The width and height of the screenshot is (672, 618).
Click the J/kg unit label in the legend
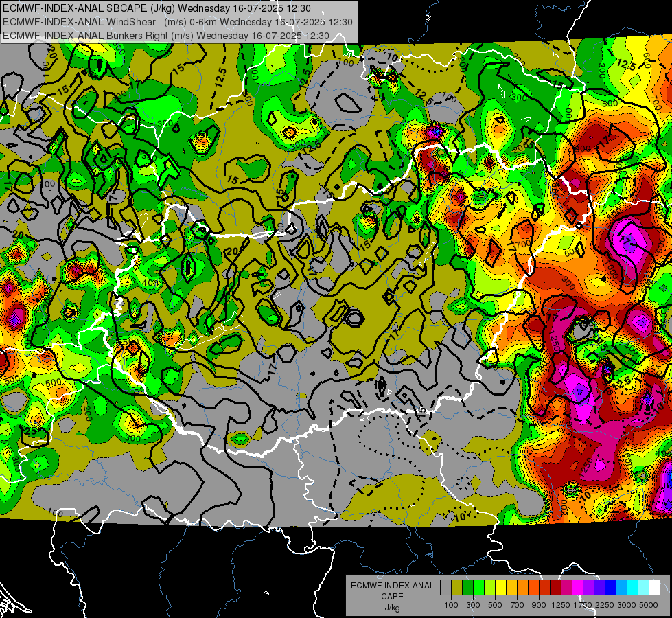(392, 608)
